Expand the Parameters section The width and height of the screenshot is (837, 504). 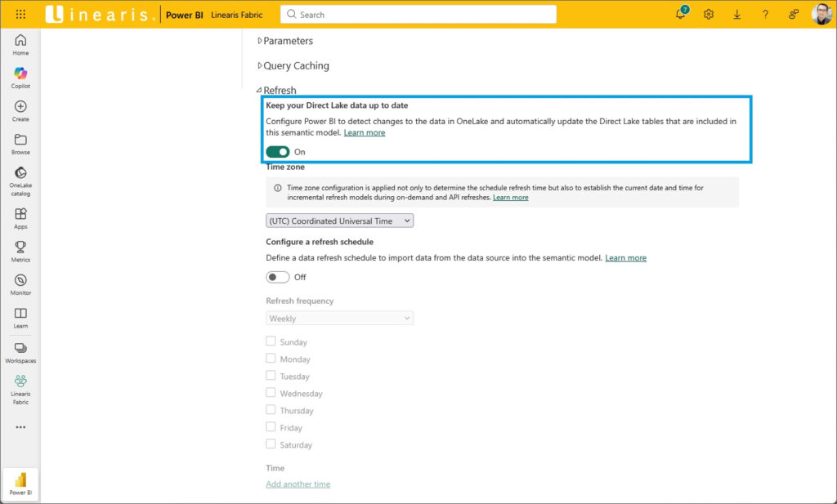(286, 41)
